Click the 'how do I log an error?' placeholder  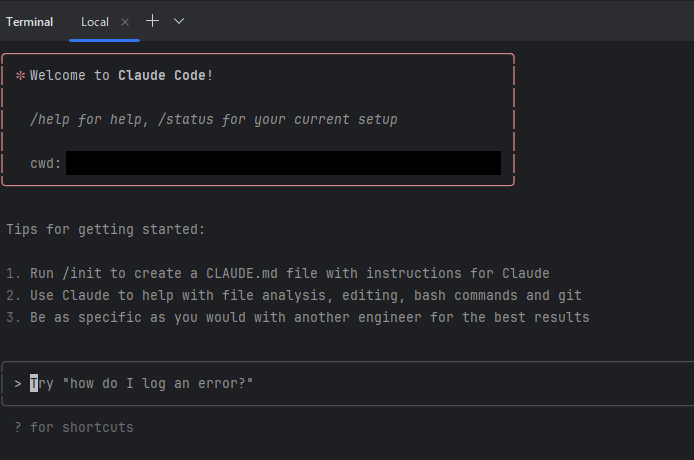pyautogui.click(x=158, y=383)
